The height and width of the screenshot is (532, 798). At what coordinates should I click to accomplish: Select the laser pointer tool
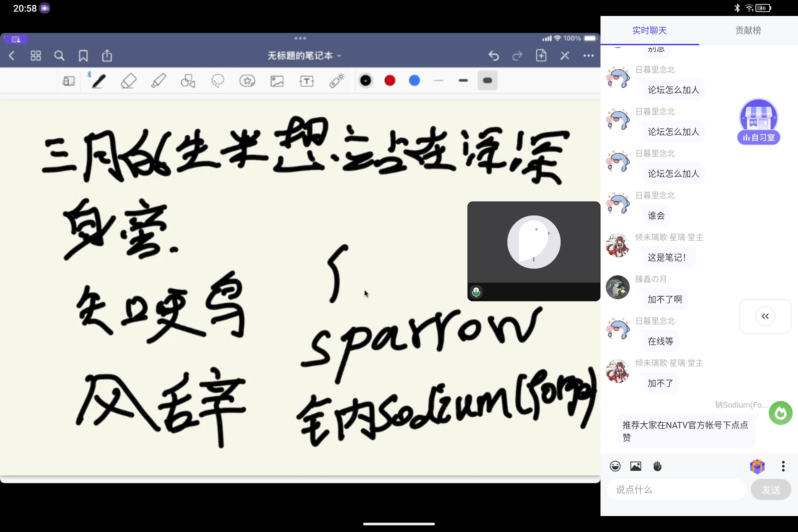click(x=336, y=81)
